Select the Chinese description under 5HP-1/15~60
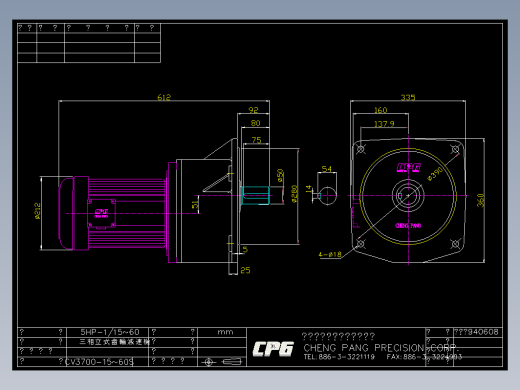520x390 pixels. [115, 342]
